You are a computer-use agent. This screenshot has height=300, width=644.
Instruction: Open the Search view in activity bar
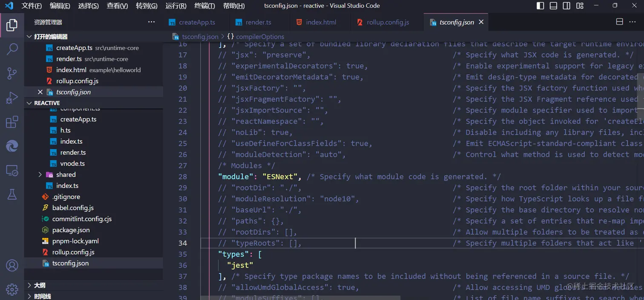(x=12, y=49)
